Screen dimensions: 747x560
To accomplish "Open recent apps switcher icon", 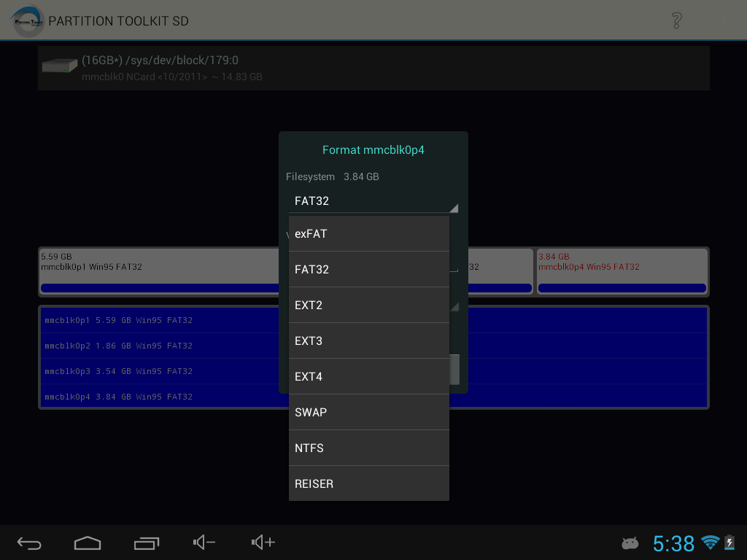I will (x=146, y=542).
